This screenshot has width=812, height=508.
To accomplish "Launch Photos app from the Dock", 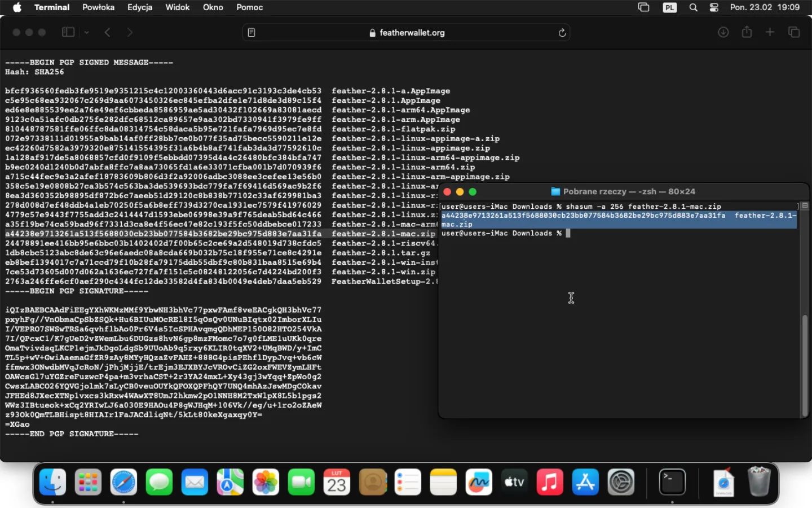I will pos(266,483).
